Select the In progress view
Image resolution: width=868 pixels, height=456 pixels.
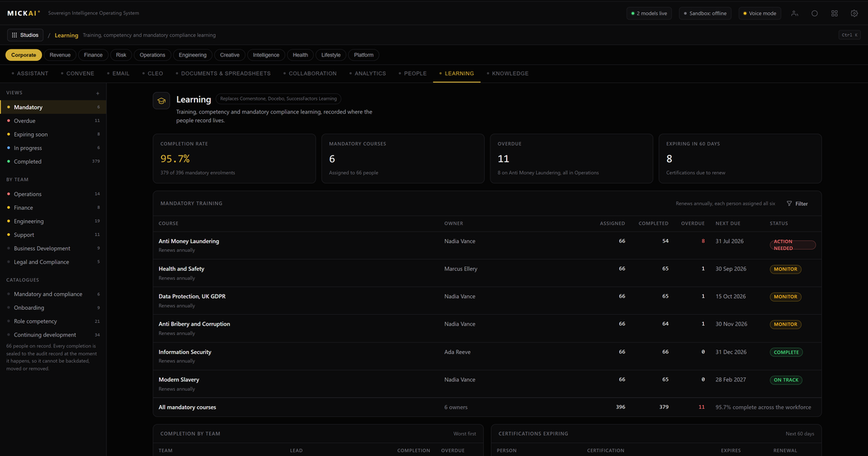click(53, 148)
